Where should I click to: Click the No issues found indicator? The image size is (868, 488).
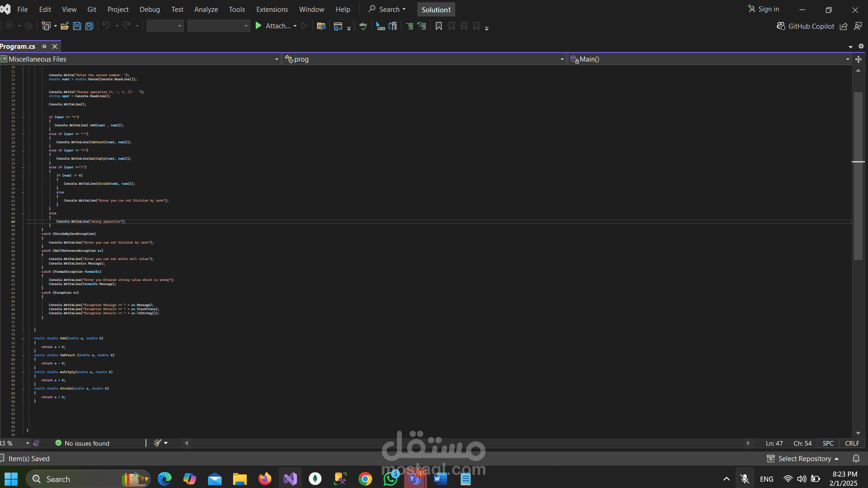(82, 443)
